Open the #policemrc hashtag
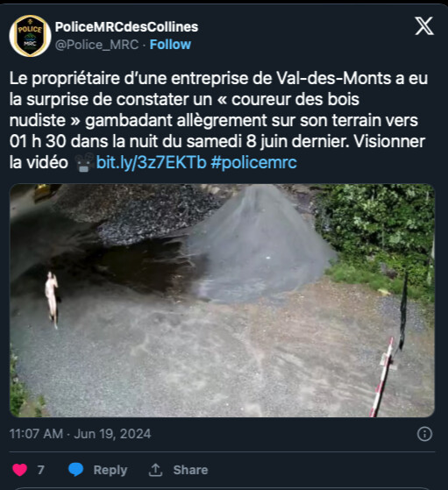Screen dimensions: 448x490 [253, 162]
